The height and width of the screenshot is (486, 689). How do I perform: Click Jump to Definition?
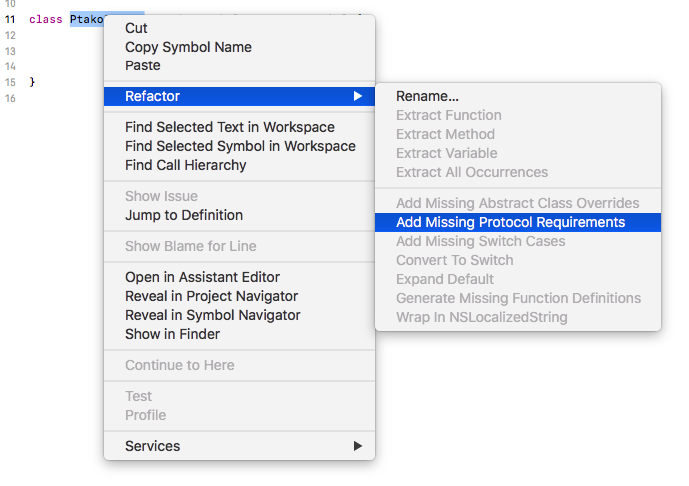184,215
